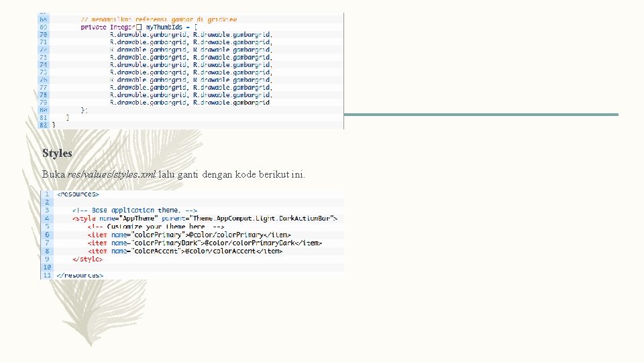Click the name value "colorPrimaryDark" on line 7

click(x=166, y=243)
